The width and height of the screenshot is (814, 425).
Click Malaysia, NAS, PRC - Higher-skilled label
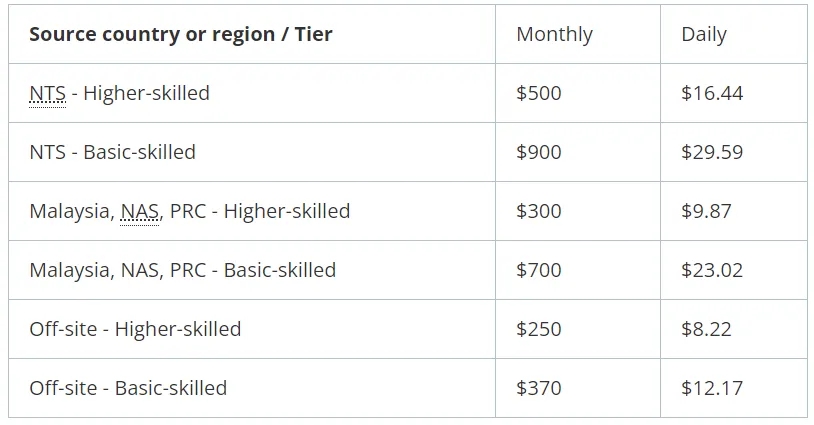point(190,211)
